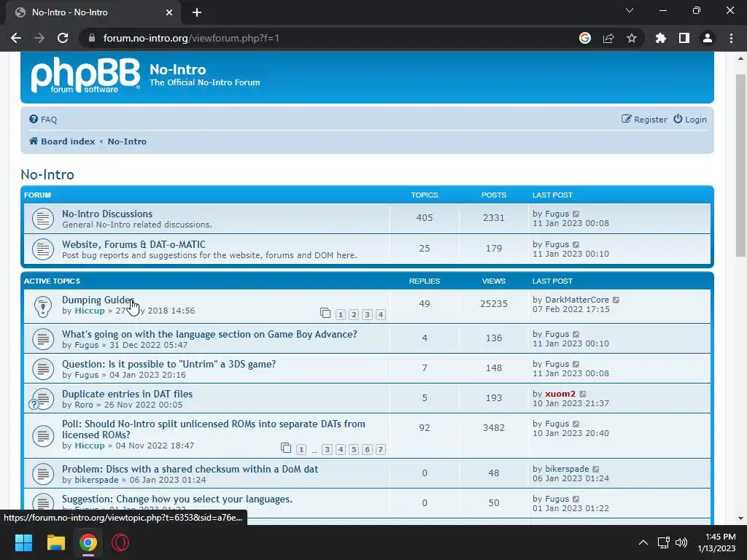Expand hidden system tray icons
This screenshot has width=747, height=560.
click(x=643, y=542)
